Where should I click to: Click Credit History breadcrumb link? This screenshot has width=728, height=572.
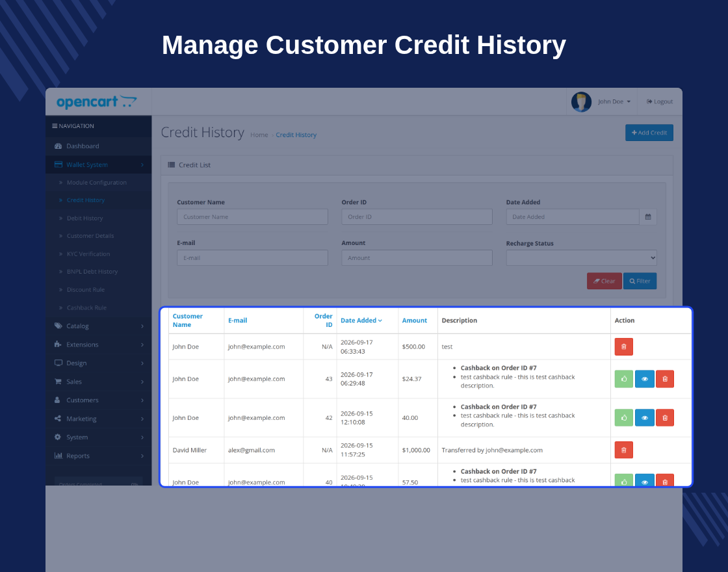click(296, 135)
